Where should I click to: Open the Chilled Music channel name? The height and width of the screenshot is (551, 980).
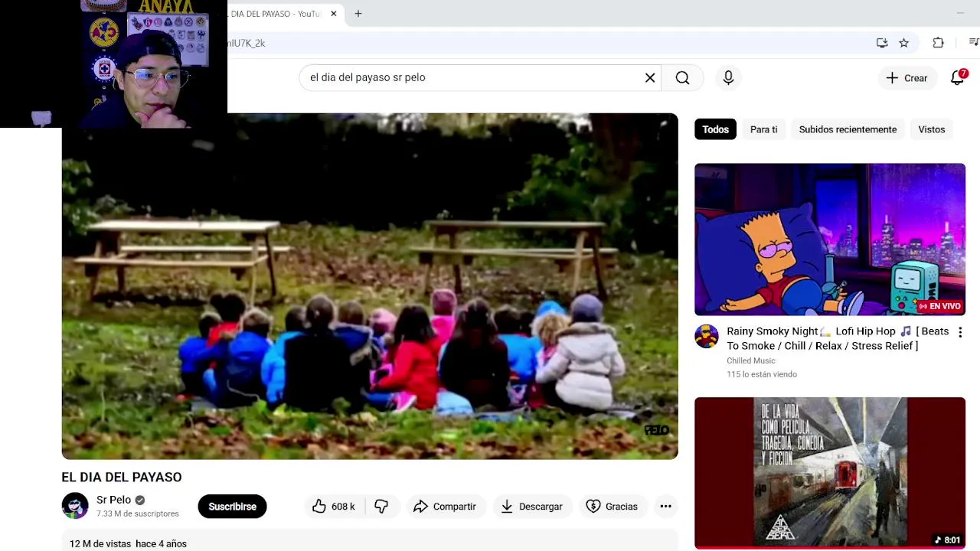click(x=750, y=360)
